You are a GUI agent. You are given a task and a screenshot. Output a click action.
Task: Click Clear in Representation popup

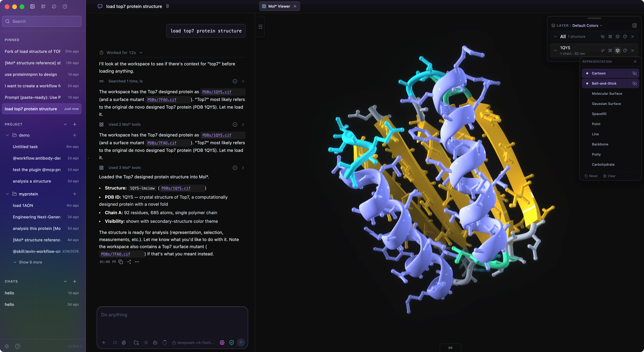[x=609, y=176]
